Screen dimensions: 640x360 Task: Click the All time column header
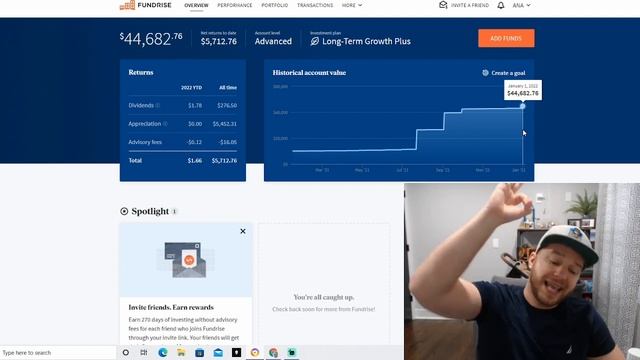coord(228,88)
